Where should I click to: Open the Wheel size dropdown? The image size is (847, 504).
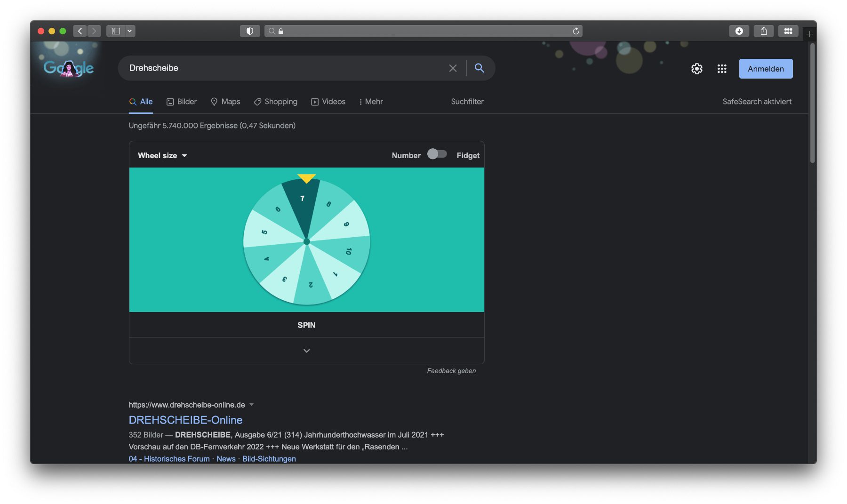point(162,156)
